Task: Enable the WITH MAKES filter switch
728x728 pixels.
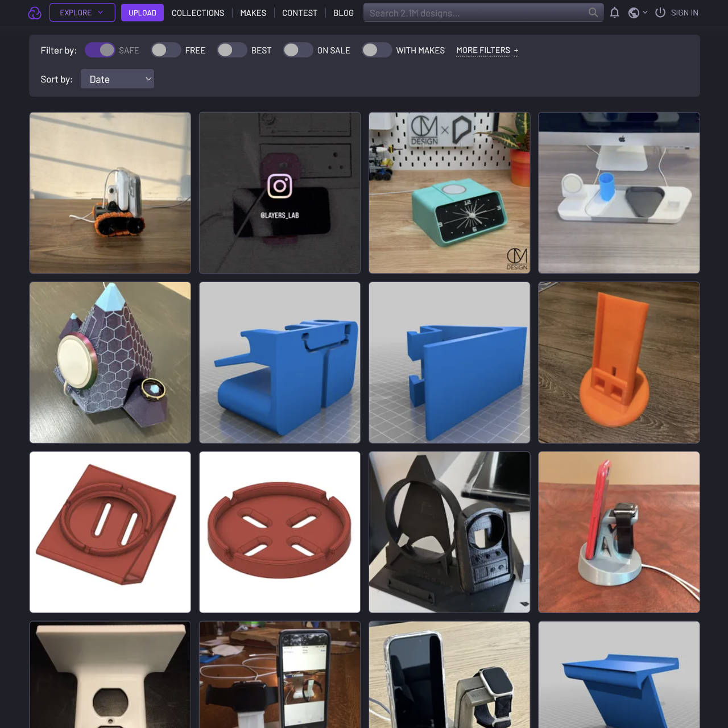Action: click(377, 50)
